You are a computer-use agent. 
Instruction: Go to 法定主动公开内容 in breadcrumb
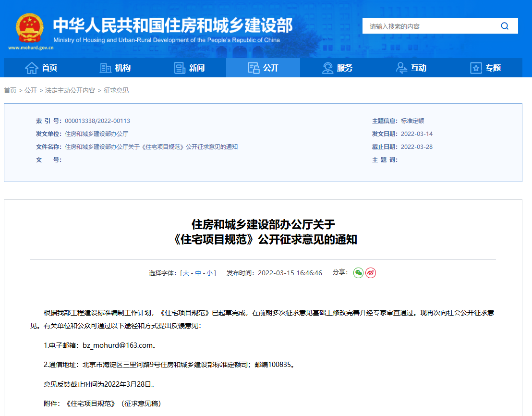[70, 90]
